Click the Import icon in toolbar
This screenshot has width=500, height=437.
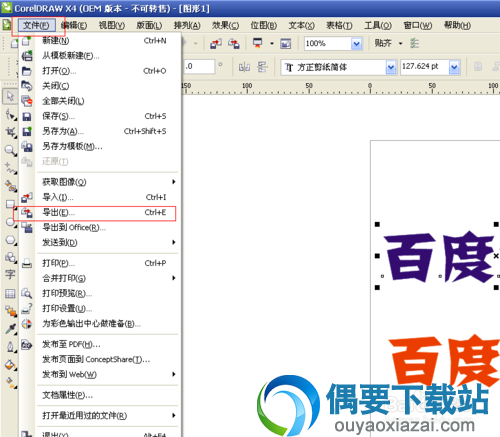(x=216, y=43)
